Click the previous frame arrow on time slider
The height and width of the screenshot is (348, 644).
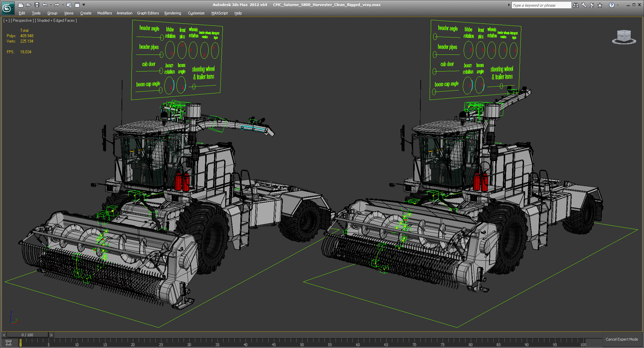pos(4,335)
